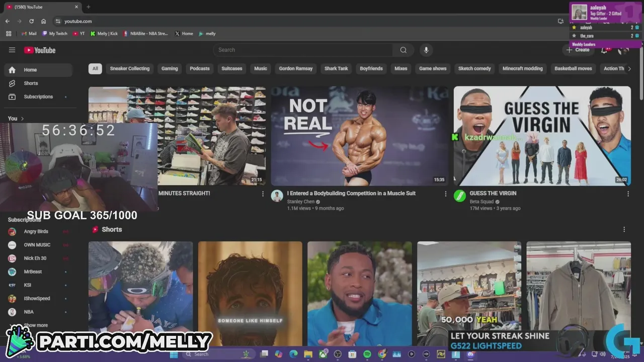Select the Minecraft modding chip
This screenshot has height=362, width=644.
(x=523, y=68)
